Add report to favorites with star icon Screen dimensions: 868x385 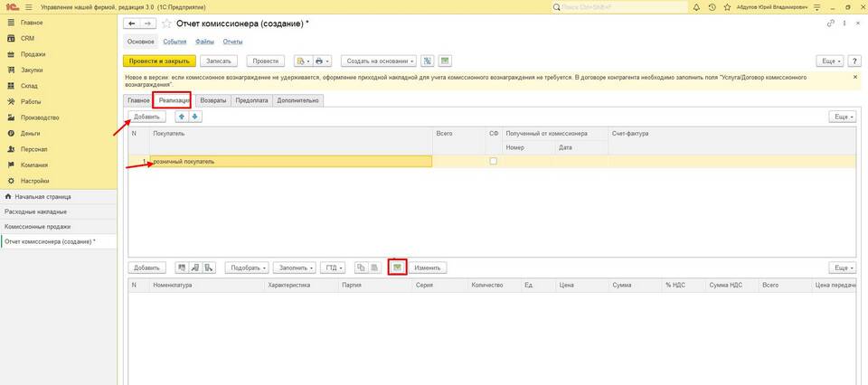pyautogui.click(x=165, y=23)
